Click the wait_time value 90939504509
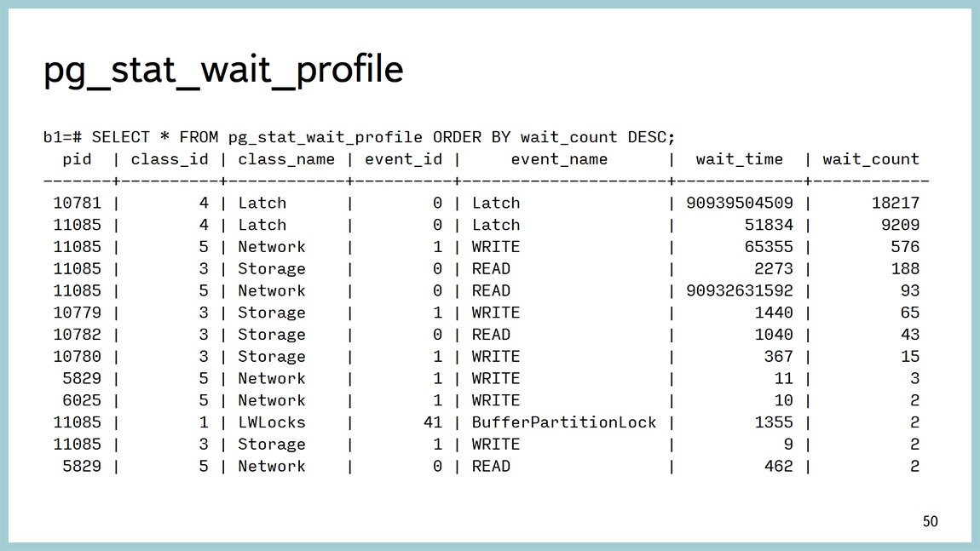 point(740,203)
